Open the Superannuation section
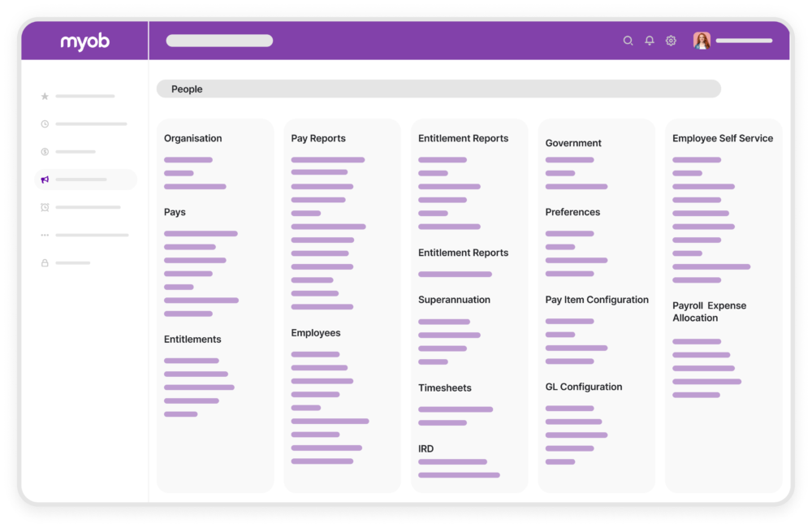 point(454,299)
